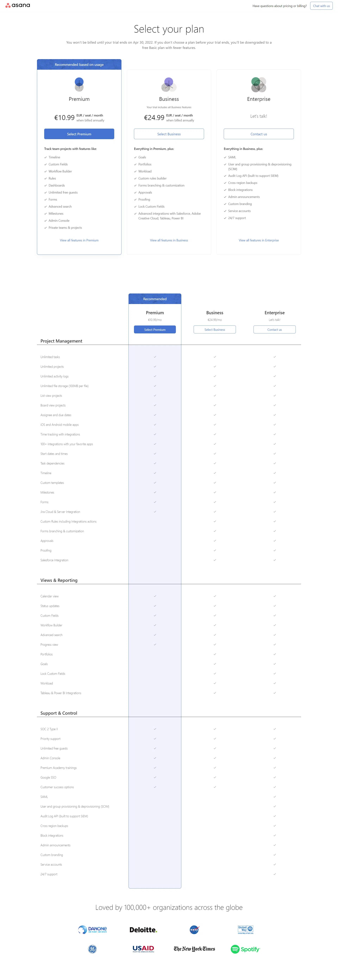This screenshot has height=980, width=338.
Task: Click the Asana logo
Action: [18, 5]
